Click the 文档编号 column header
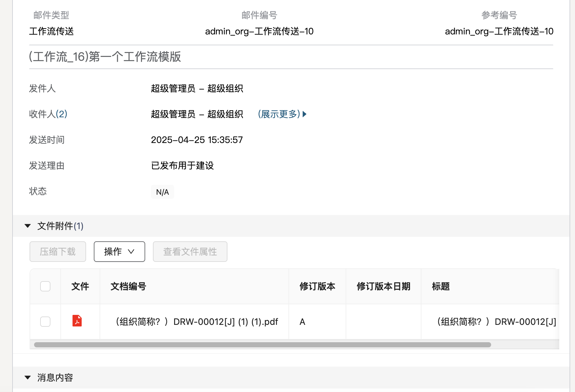575x392 pixels. coord(128,286)
